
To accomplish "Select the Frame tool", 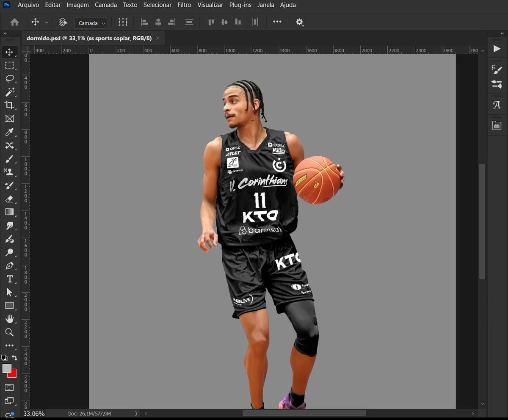I will [x=9, y=119].
